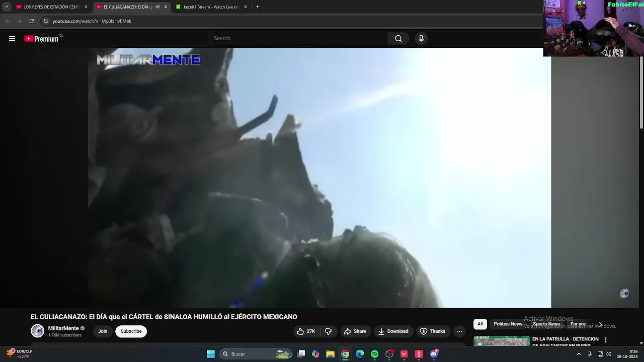Click the search magnifier button
The width and height of the screenshot is (644, 362).
[398, 39]
